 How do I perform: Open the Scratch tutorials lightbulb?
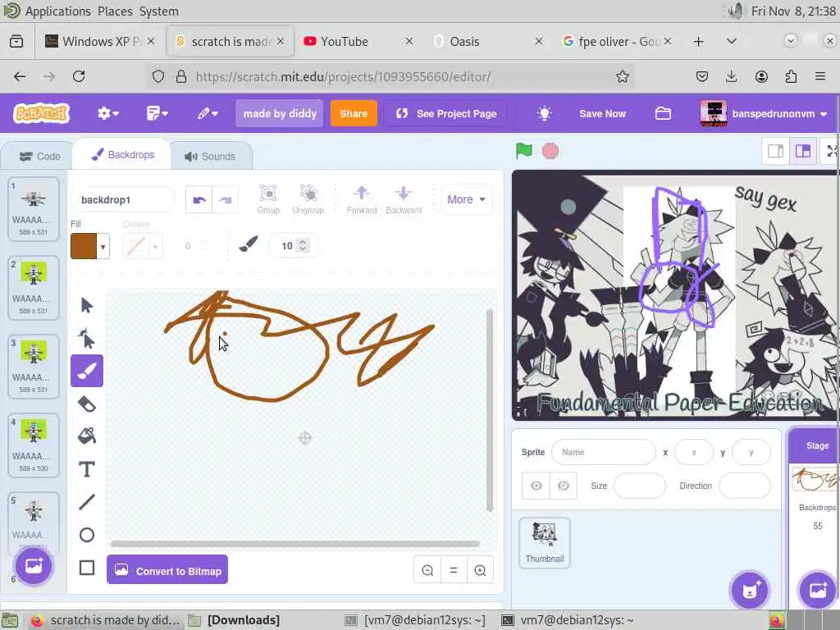point(545,113)
